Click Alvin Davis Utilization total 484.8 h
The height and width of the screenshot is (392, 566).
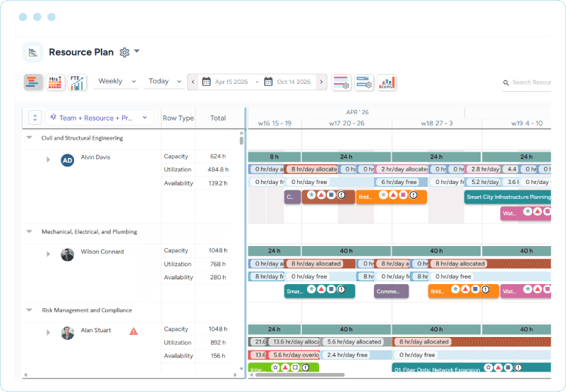pos(217,169)
